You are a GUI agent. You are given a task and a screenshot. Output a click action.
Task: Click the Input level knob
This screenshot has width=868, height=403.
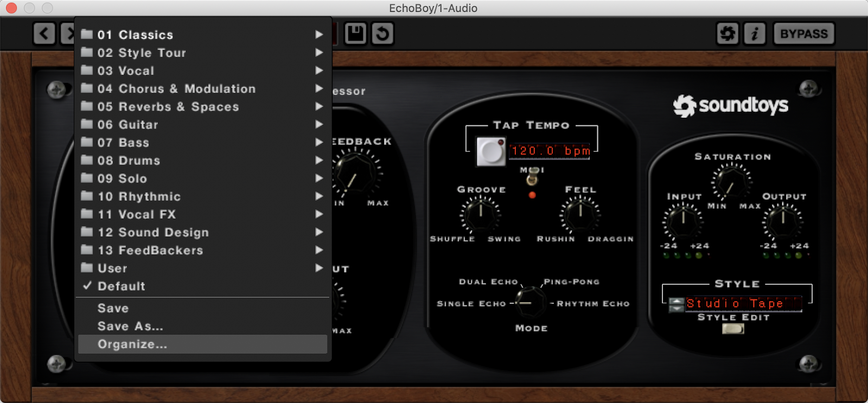coord(682,221)
